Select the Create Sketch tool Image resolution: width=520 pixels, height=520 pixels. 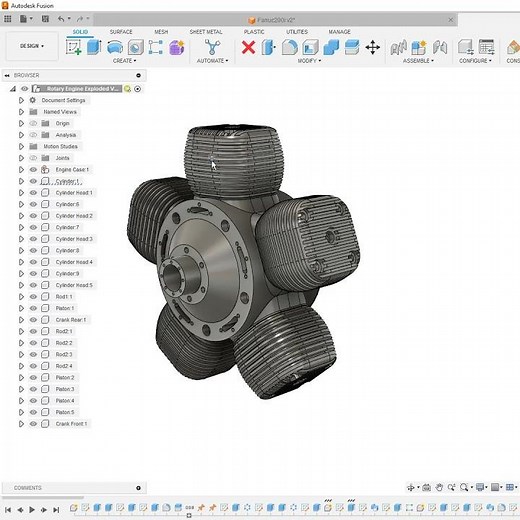74,47
